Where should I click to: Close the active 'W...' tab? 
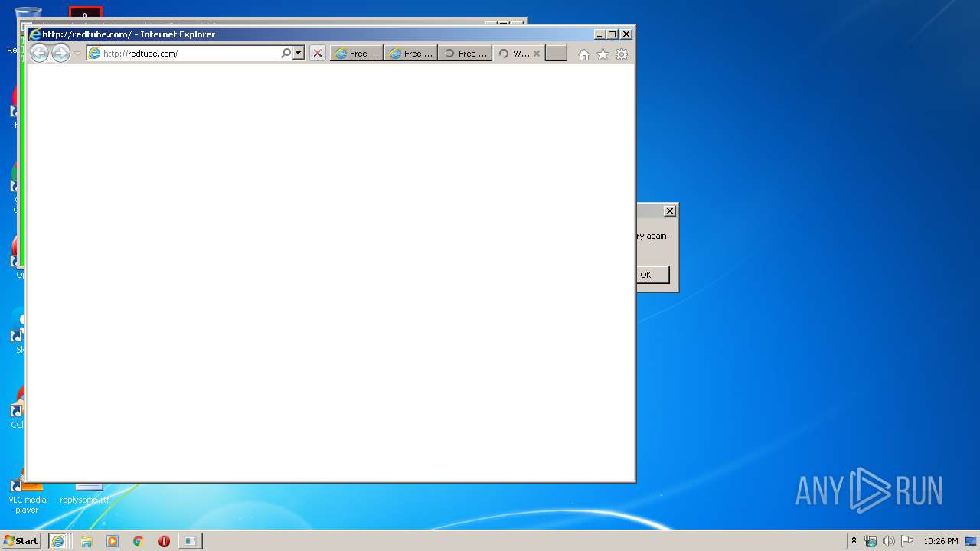point(537,54)
